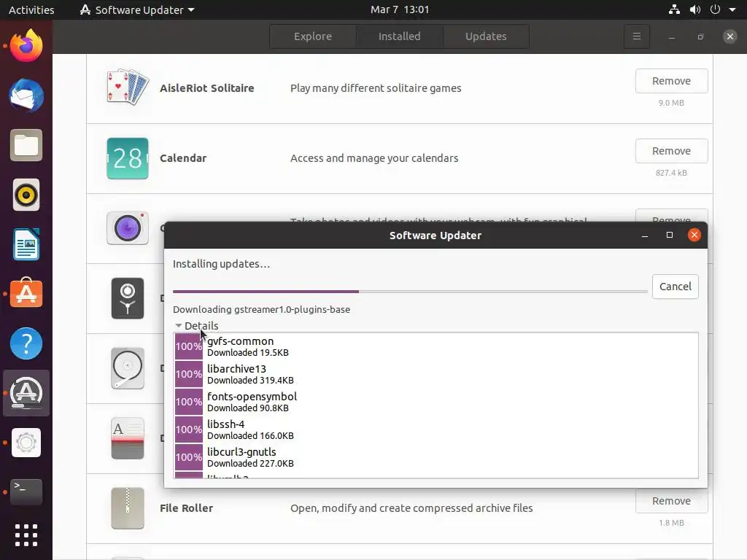
Task: Click the disk usage analyzer icon
Action: point(127,298)
